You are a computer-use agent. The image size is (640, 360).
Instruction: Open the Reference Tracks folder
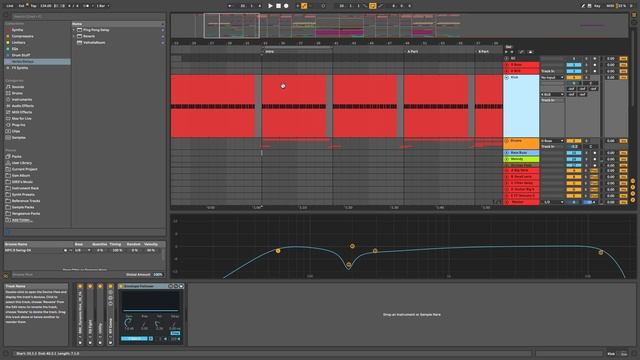(x=26, y=201)
